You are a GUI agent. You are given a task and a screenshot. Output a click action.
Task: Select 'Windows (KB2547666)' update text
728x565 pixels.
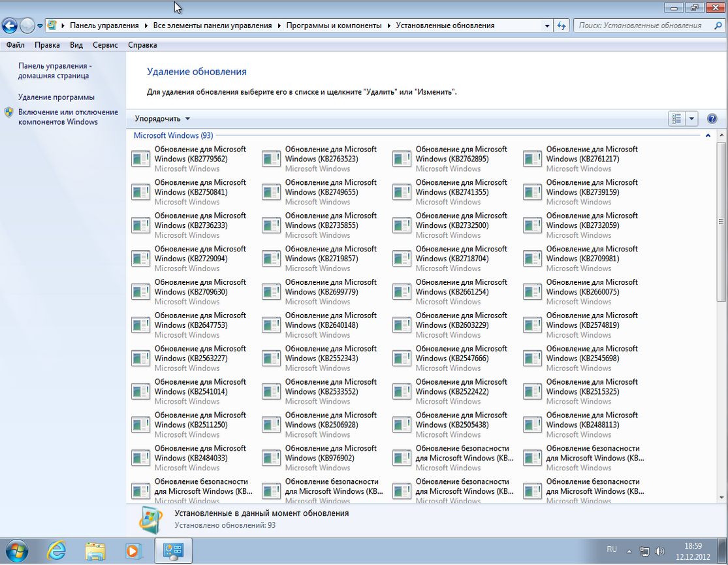(x=452, y=358)
